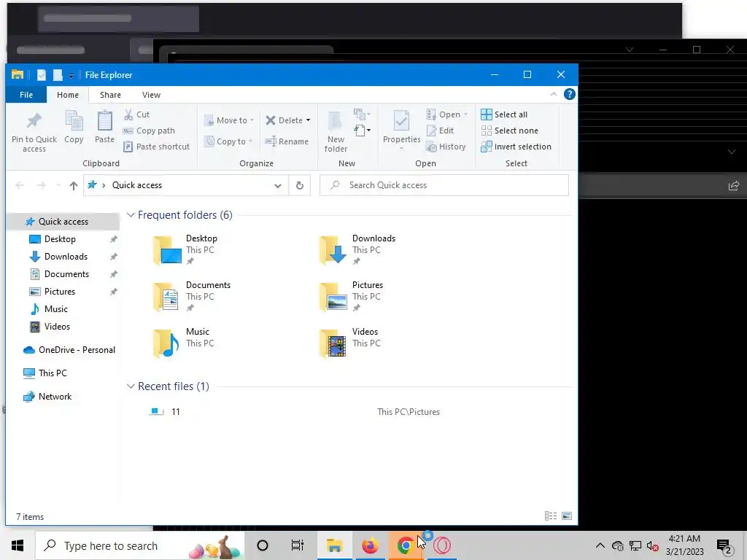Select Pictures in navigation pane
Screen dimensions: 747x560
coord(60,292)
